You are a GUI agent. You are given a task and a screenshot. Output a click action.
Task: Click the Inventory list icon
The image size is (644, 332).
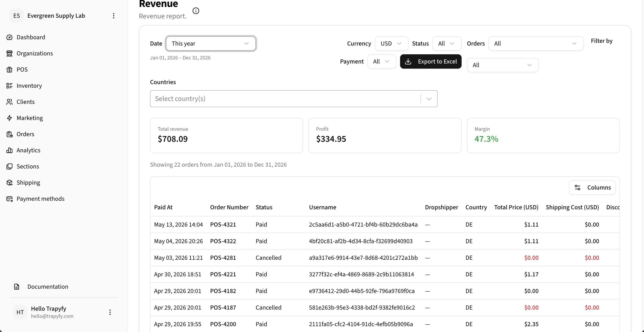[x=9, y=86]
